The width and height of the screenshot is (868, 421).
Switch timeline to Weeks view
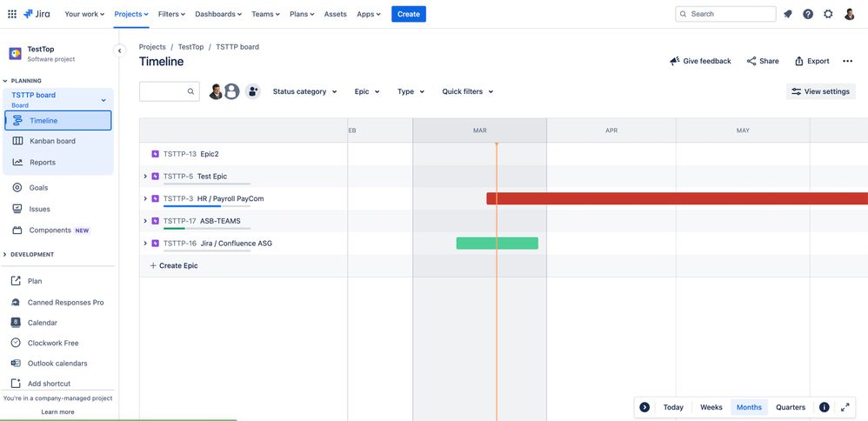pos(711,407)
